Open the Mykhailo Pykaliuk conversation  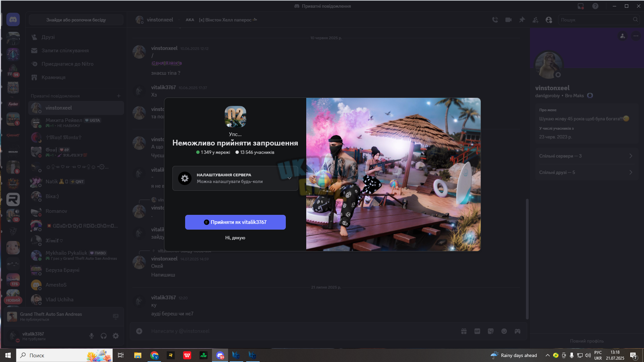point(76,255)
